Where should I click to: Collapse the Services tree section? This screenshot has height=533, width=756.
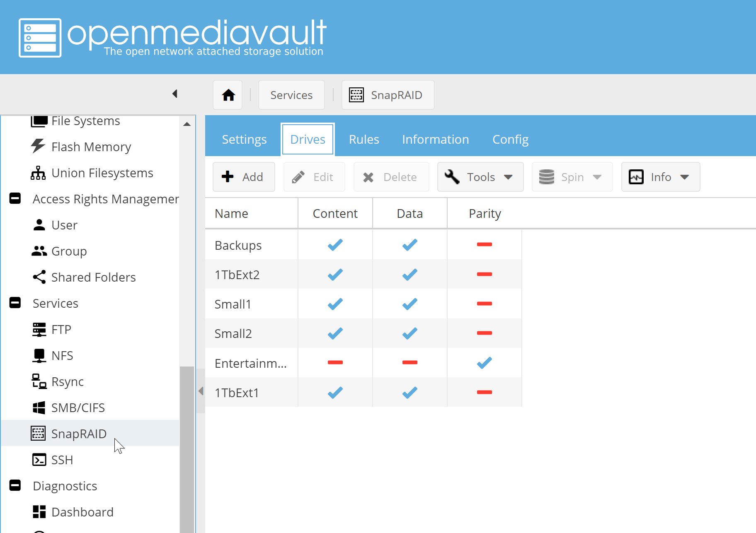(15, 303)
